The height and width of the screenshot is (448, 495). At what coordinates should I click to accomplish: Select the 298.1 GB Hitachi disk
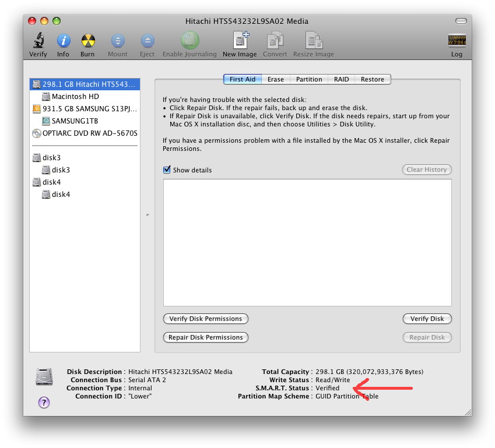tap(85, 84)
